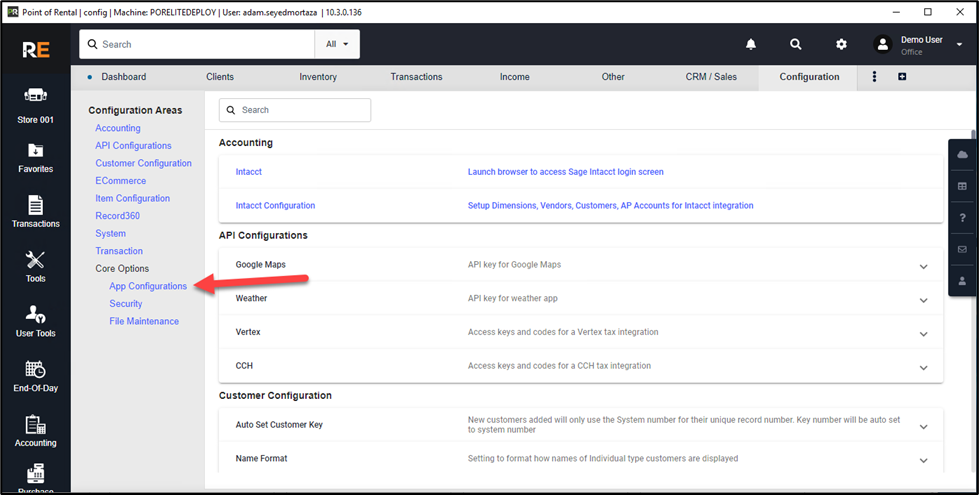Viewport: 979px width, 495px height.
Task: Open the Favorites sidebar icon
Action: [x=35, y=158]
